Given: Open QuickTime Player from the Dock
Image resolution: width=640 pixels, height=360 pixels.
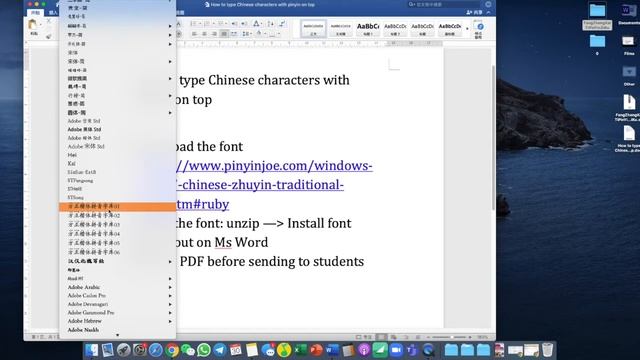Looking at the screenshot, I should point(428,350).
